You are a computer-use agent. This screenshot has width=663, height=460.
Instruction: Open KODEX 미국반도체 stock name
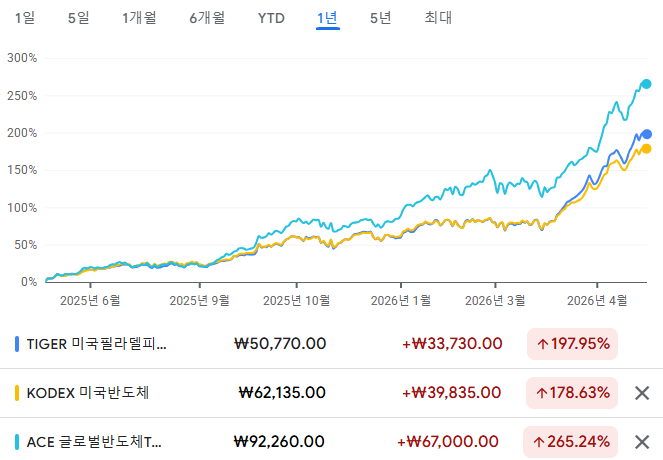coord(88,393)
